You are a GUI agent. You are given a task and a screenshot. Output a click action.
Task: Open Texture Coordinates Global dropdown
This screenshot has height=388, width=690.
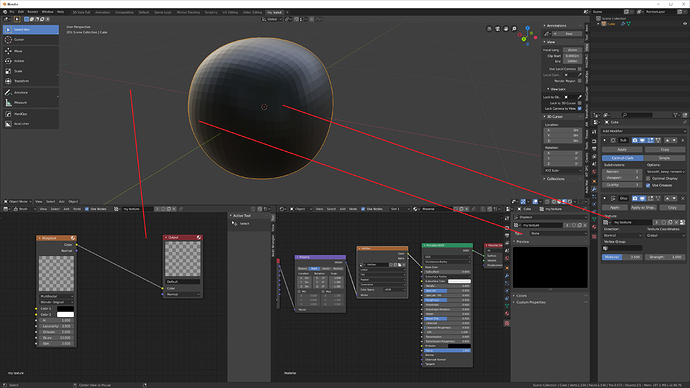coord(665,236)
